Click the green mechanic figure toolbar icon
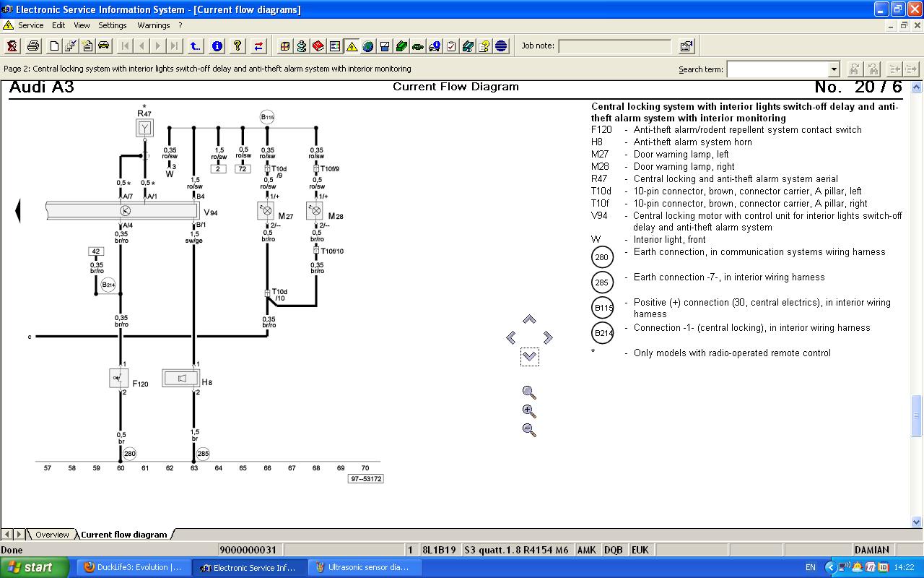924x578 pixels. pos(302,46)
